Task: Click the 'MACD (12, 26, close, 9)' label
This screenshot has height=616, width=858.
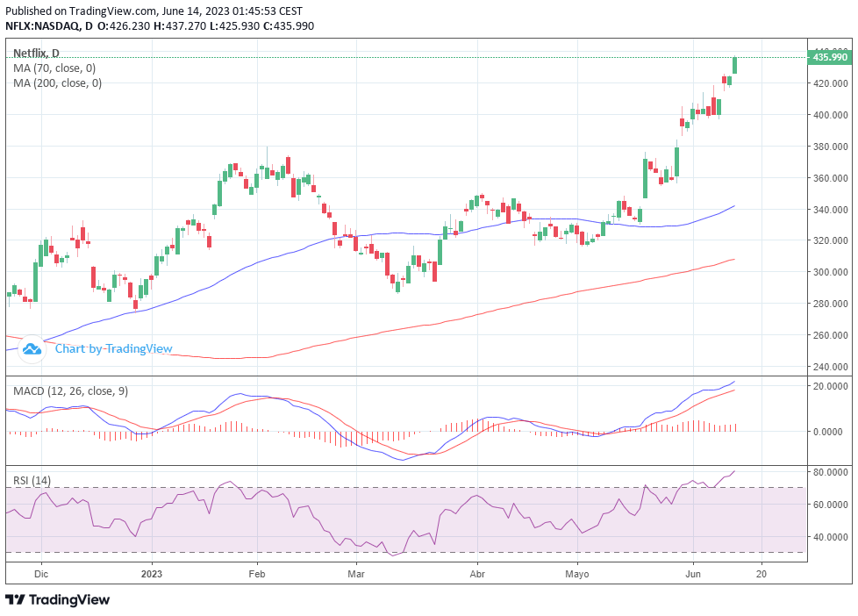Action: click(x=70, y=391)
